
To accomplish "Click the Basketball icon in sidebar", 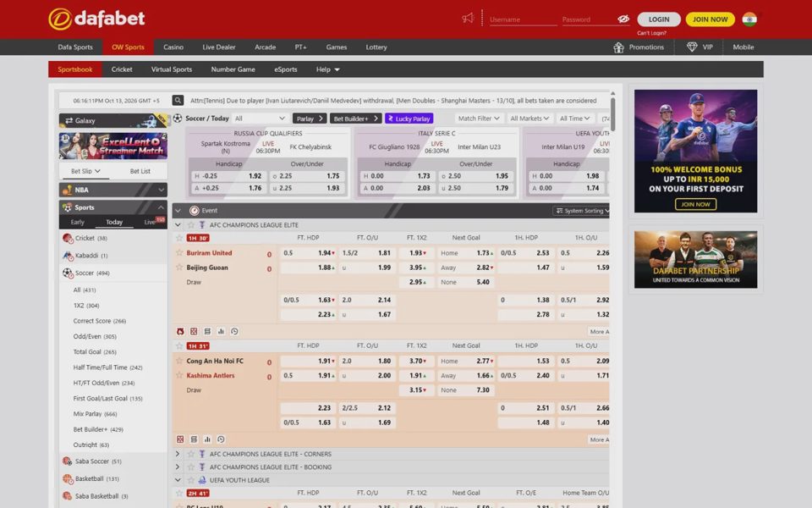I will (x=68, y=479).
